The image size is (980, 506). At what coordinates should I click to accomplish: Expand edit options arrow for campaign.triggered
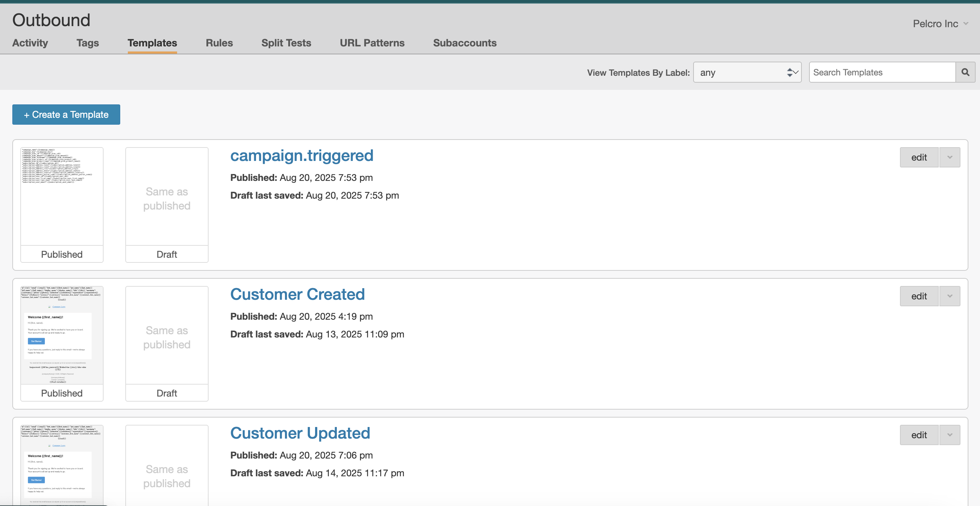[950, 157]
